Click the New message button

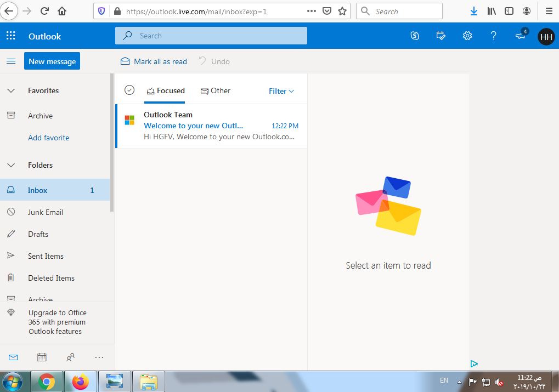[x=52, y=61]
